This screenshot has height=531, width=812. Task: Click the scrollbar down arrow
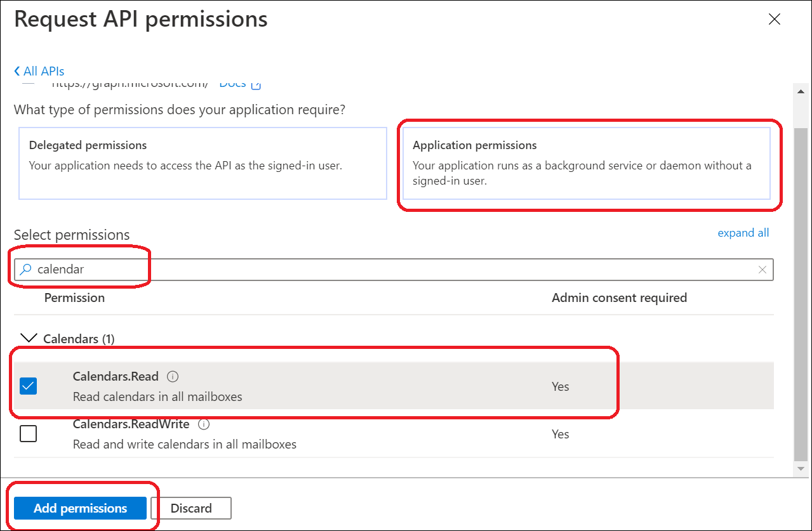tap(802, 469)
